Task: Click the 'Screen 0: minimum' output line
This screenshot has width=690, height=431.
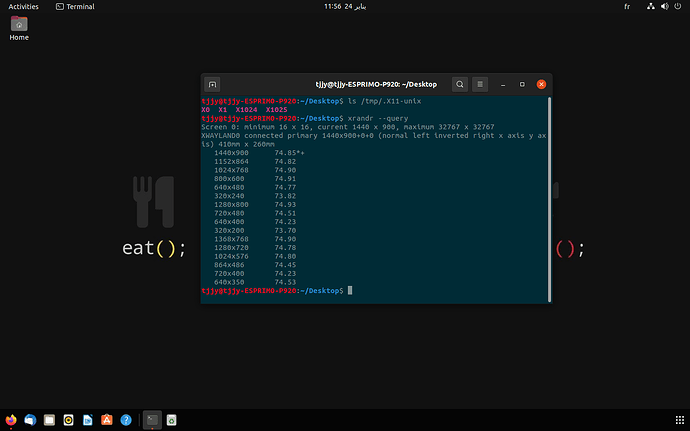Action: point(348,127)
